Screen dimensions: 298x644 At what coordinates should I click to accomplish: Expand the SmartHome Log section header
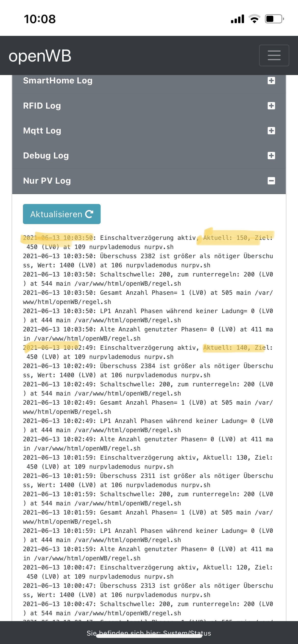149,81
